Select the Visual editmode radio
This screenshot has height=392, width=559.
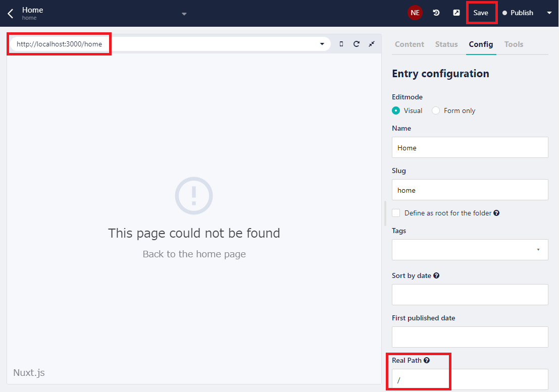(x=396, y=110)
